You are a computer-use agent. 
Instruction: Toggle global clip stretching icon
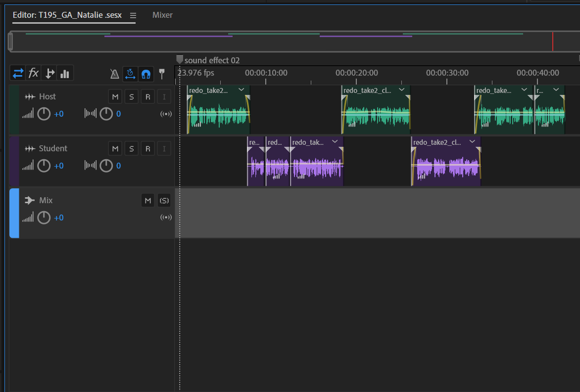[130, 74]
